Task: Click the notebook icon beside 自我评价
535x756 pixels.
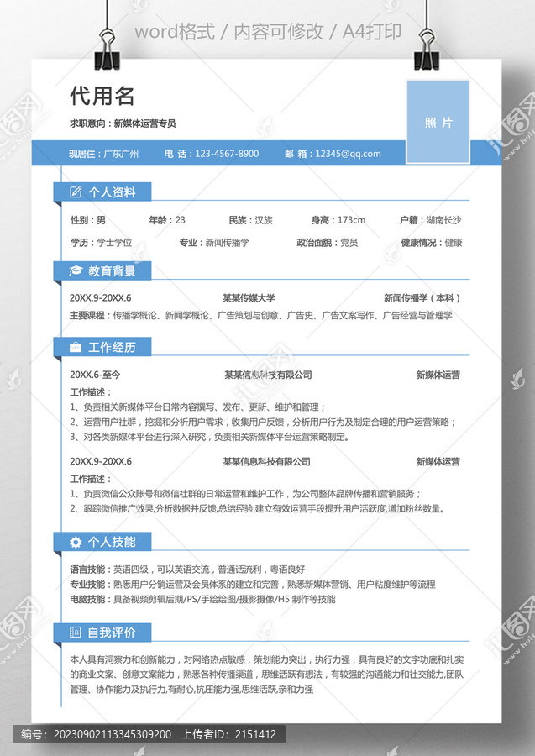Action: (x=76, y=632)
